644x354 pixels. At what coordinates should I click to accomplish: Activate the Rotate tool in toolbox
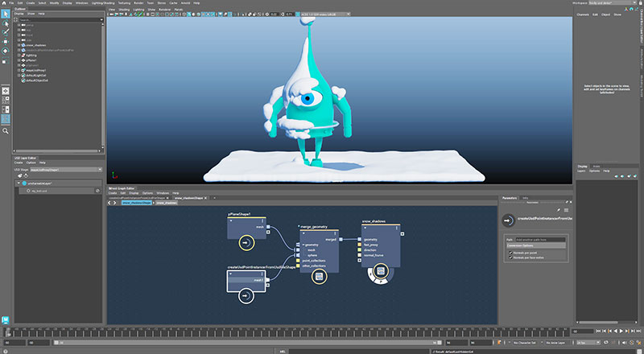click(x=6, y=51)
